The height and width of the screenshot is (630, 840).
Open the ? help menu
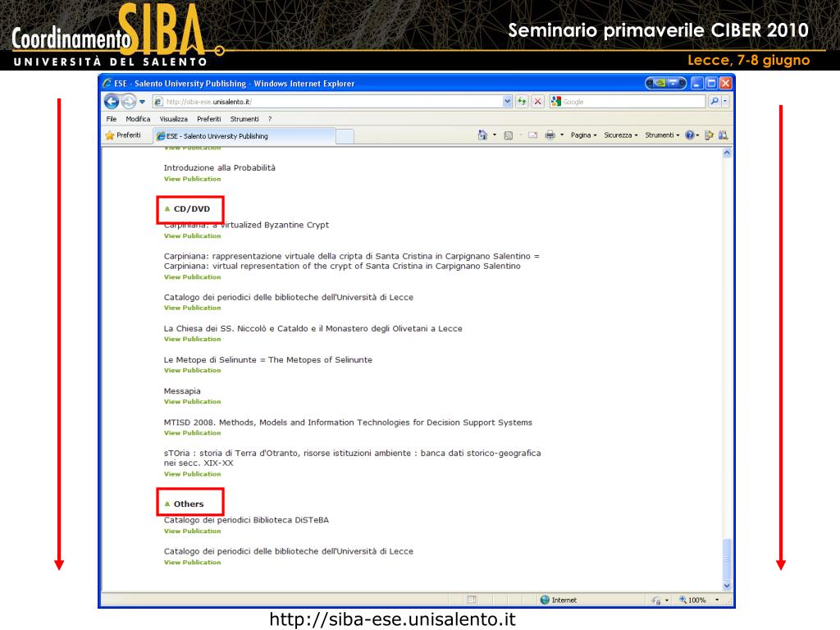270,119
